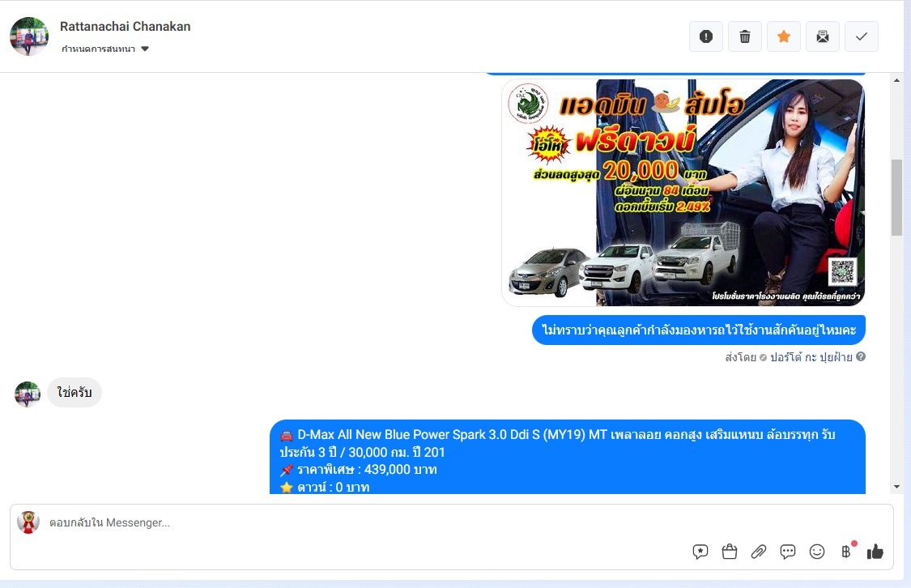Click the page avatar in reply box
This screenshot has width=911, height=588.
28,522
